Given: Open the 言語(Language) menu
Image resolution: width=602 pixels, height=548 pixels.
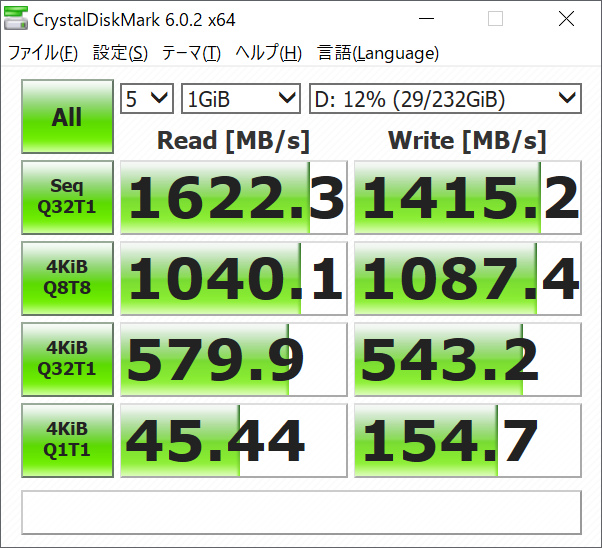Looking at the screenshot, I should [378, 53].
